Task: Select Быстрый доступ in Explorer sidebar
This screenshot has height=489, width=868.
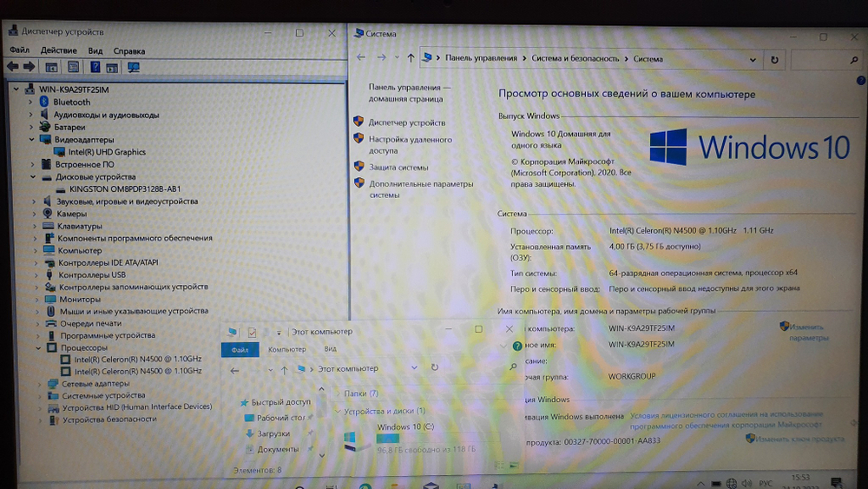Action: 280,402
